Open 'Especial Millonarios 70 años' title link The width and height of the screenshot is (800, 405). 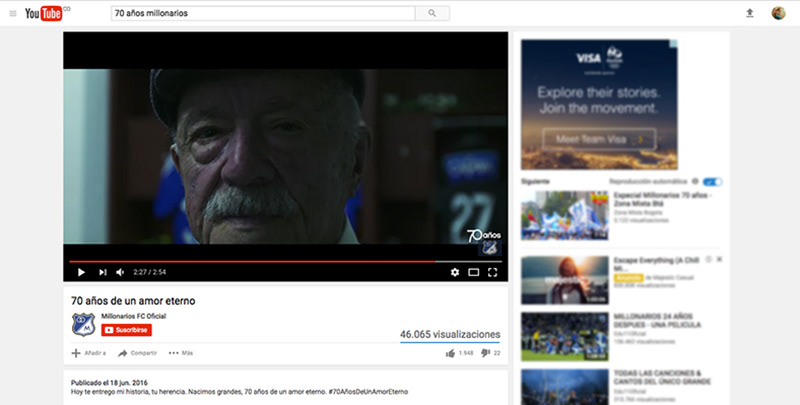click(x=662, y=199)
